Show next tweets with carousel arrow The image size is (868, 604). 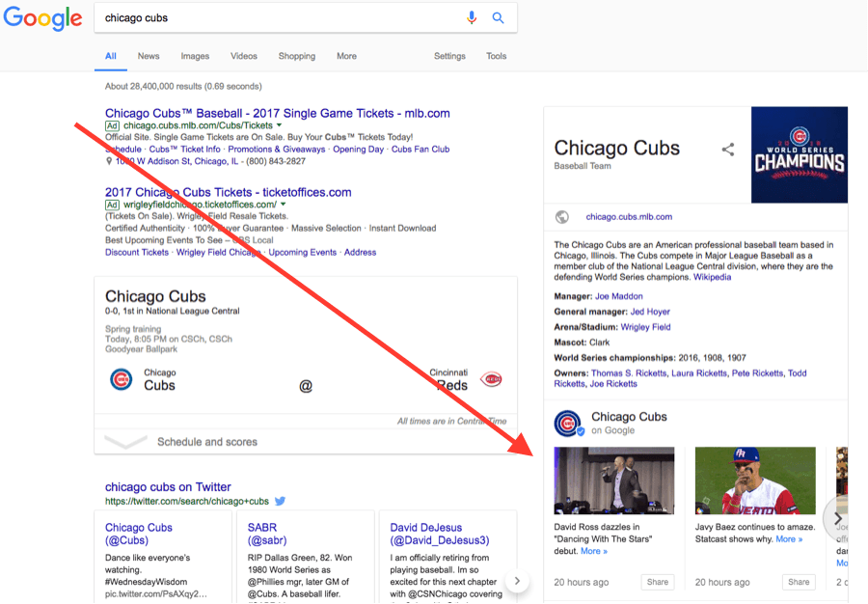(517, 581)
